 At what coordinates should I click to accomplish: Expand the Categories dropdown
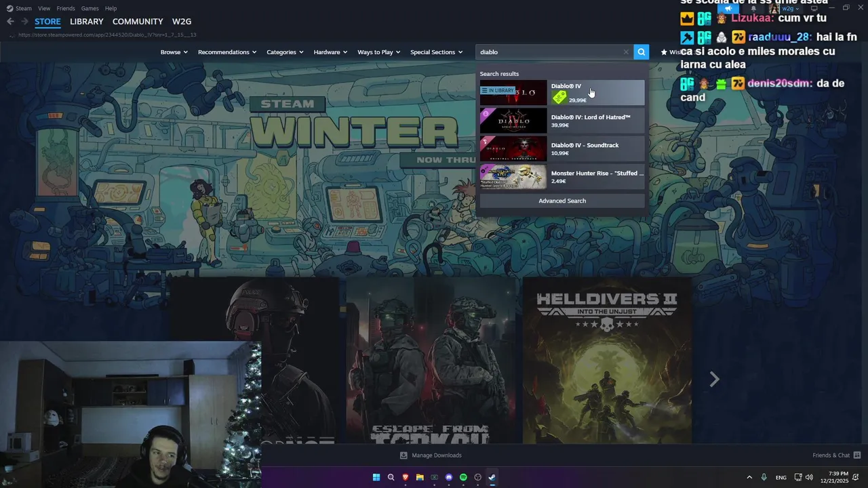click(285, 52)
